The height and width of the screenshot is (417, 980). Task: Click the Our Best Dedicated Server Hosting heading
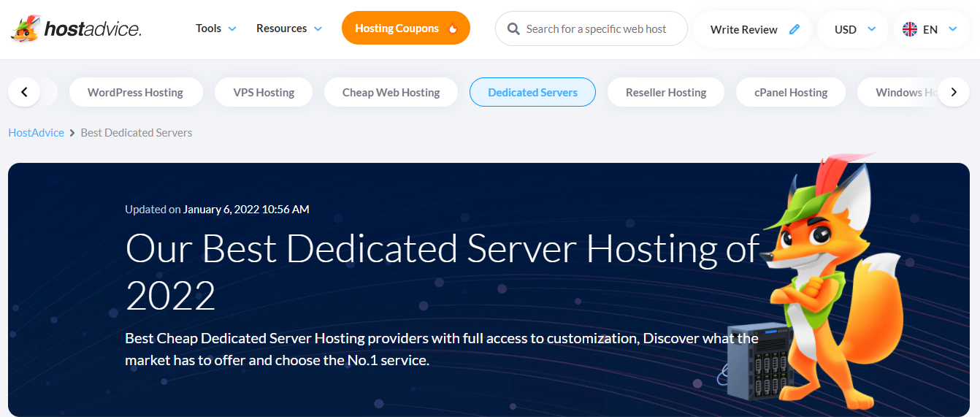click(443, 272)
